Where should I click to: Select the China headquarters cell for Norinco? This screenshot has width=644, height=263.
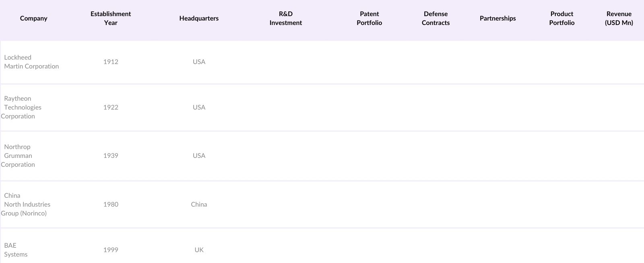click(x=199, y=205)
